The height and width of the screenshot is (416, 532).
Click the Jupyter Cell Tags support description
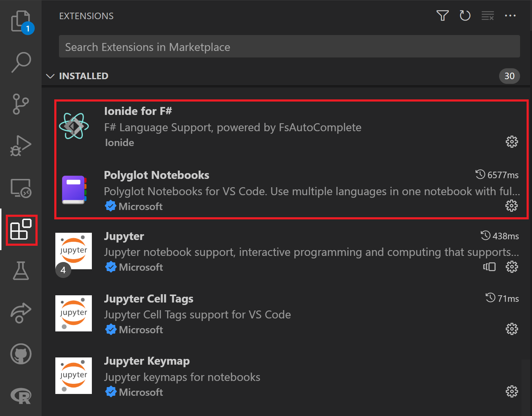(x=197, y=315)
